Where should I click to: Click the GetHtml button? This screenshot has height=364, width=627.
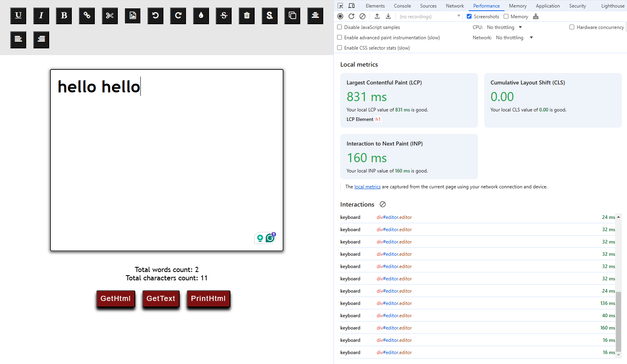click(x=115, y=299)
